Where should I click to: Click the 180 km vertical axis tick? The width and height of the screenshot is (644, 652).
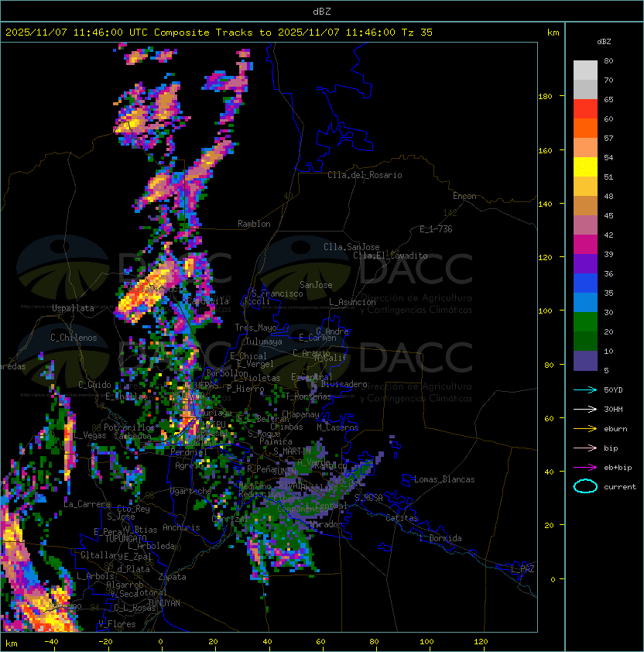545,97
